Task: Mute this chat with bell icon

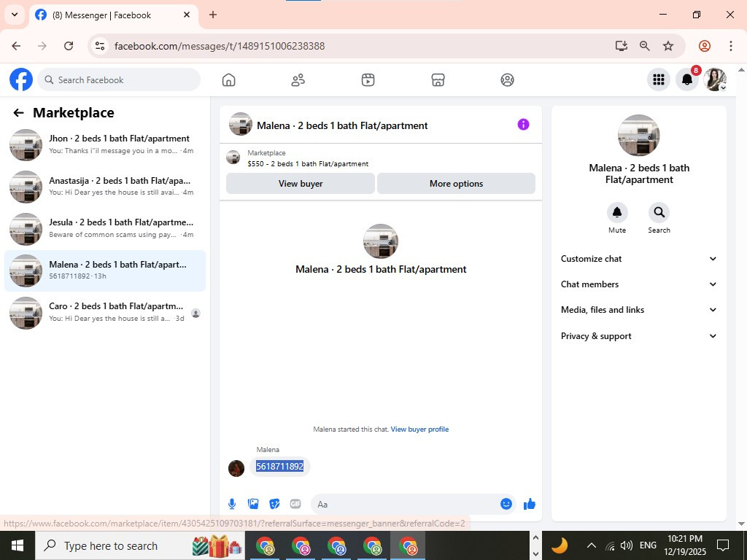Action: [x=617, y=212]
